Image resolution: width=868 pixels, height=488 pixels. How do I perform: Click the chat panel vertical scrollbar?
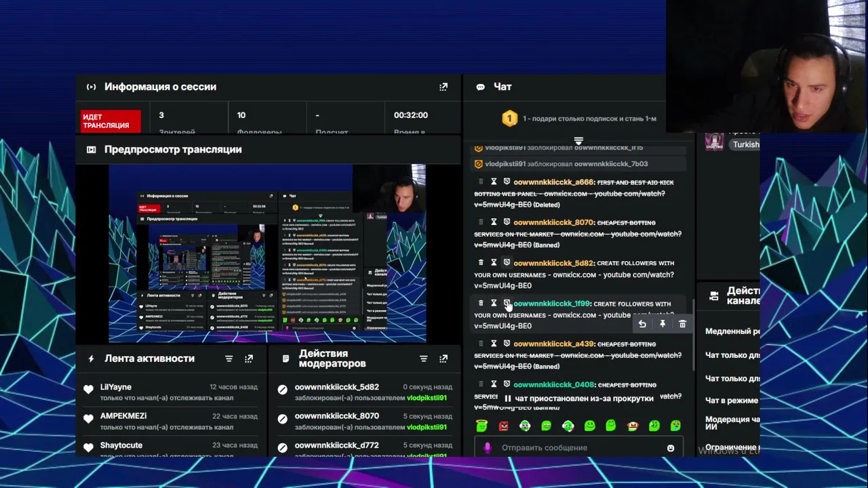point(692,335)
